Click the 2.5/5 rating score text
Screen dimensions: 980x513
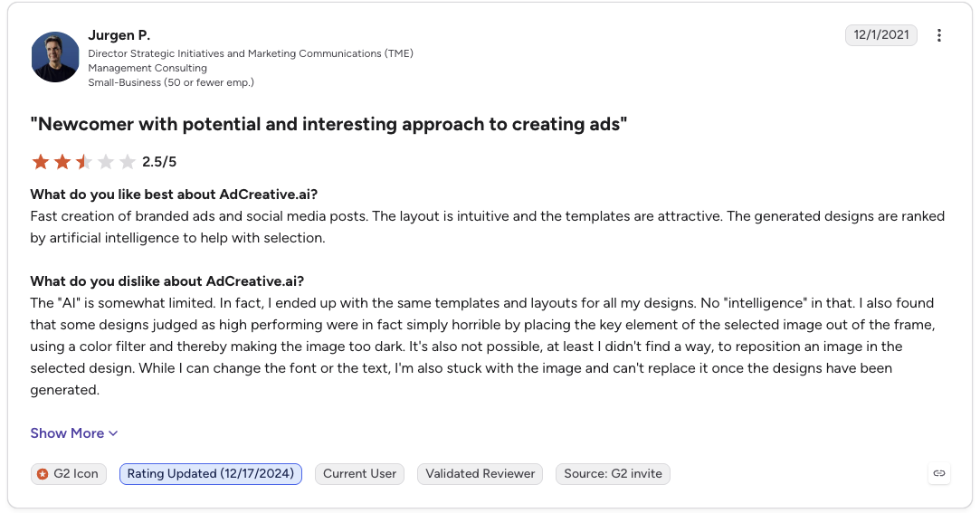coord(159,163)
